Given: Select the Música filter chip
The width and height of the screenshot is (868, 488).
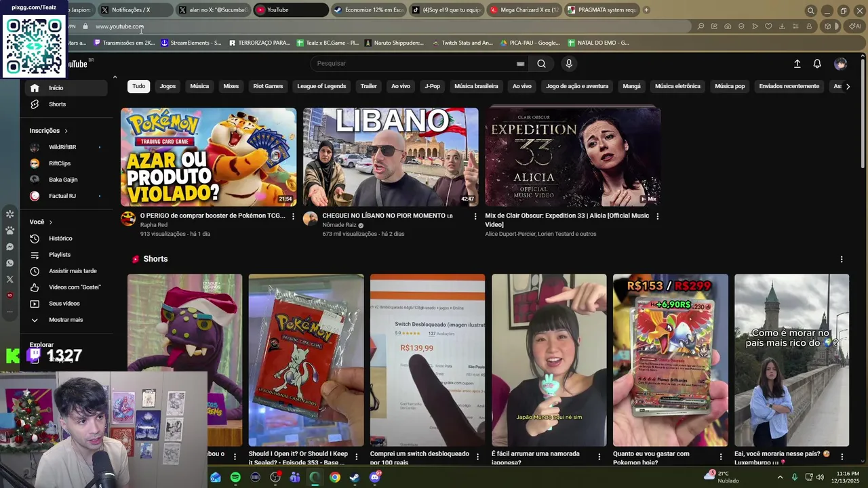Looking at the screenshot, I should click(x=199, y=86).
